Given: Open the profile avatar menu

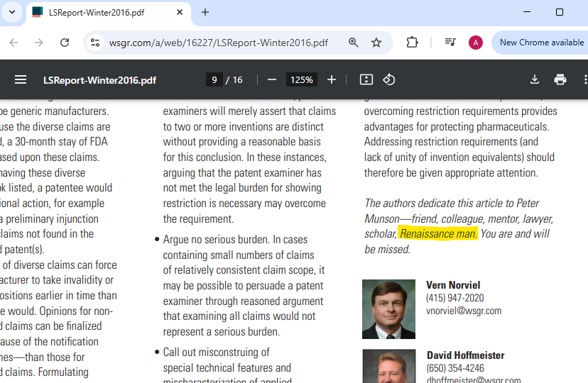Looking at the screenshot, I should point(476,43).
